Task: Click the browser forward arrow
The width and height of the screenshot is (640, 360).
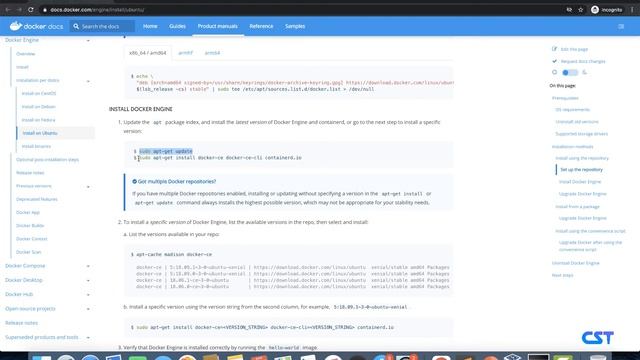Action: coord(19,9)
